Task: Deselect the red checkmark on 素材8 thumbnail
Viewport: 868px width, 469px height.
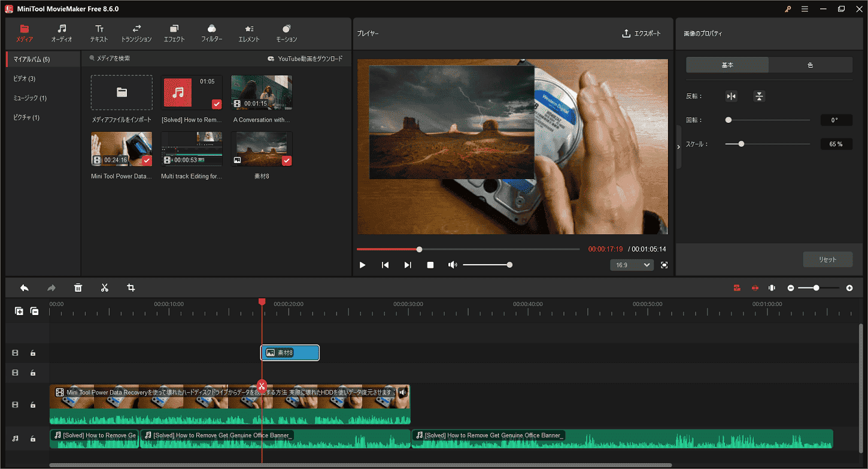Action: coord(286,160)
